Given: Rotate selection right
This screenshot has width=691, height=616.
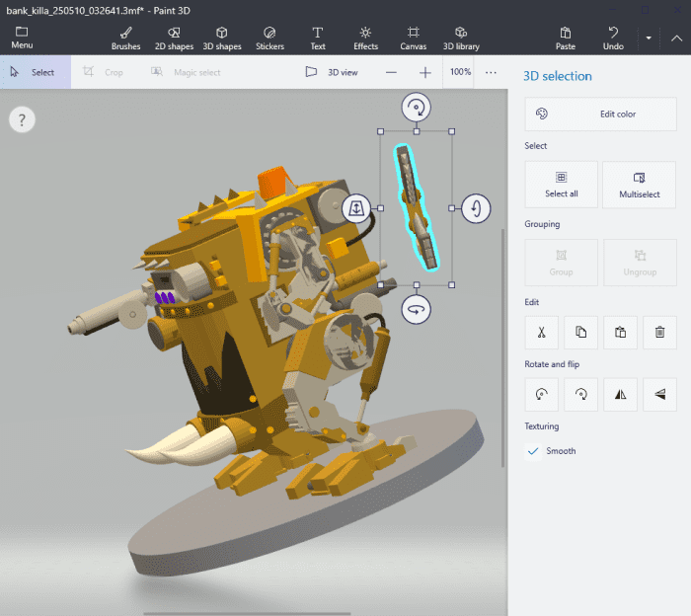Looking at the screenshot, I should (580, 394).
